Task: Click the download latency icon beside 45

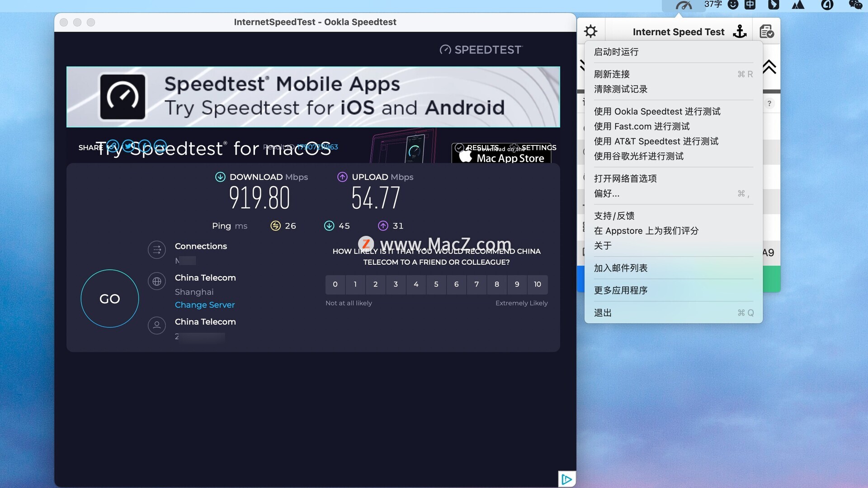Action: coord(329,226)
